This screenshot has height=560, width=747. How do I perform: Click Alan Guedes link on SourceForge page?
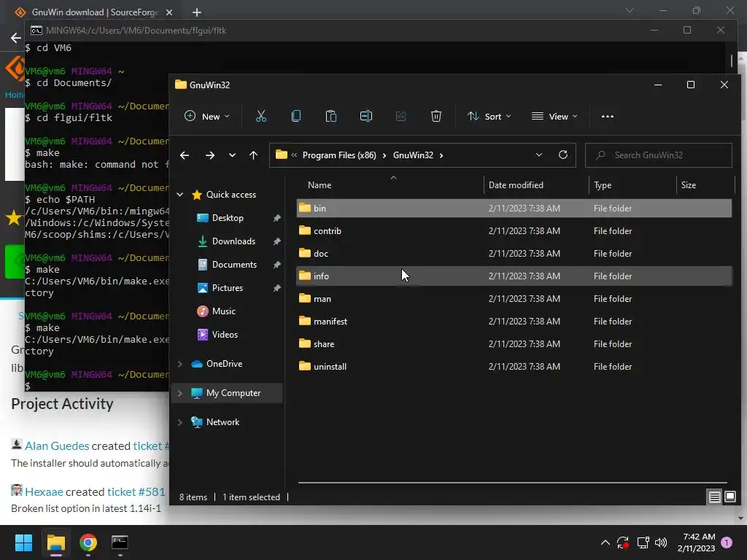click(x=57, y=446)
